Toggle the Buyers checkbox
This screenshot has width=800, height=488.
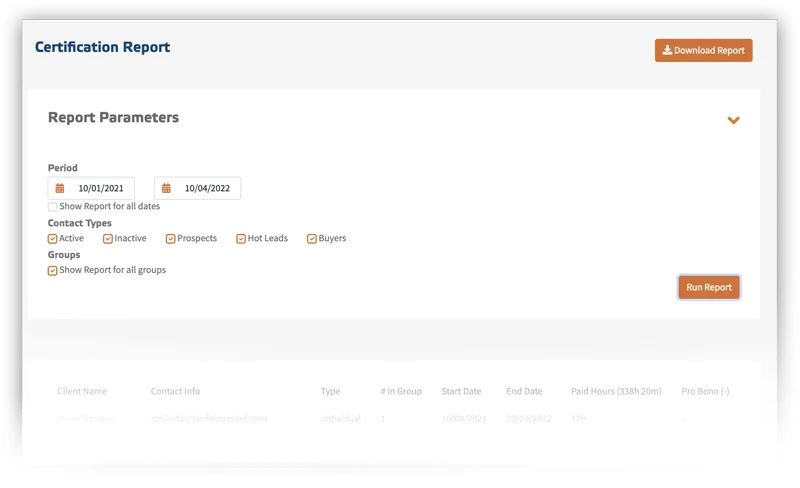pyautogui.click(x=312, y=239)
